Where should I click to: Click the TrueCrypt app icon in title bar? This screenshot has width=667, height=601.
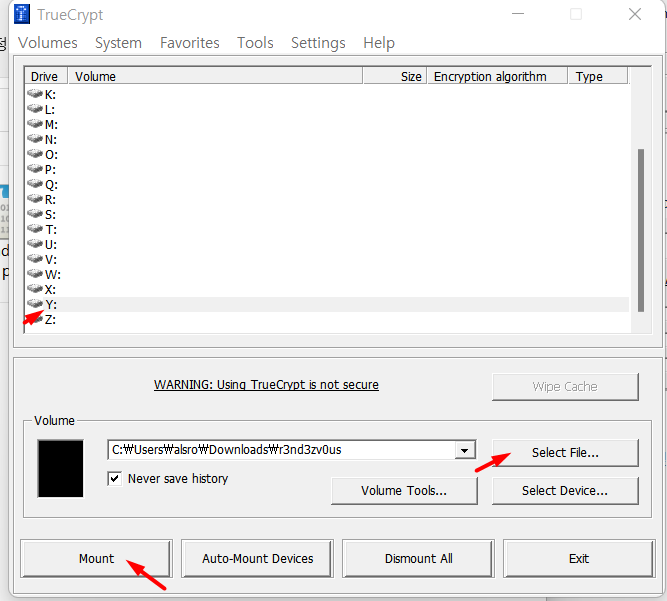coord(22,14)
